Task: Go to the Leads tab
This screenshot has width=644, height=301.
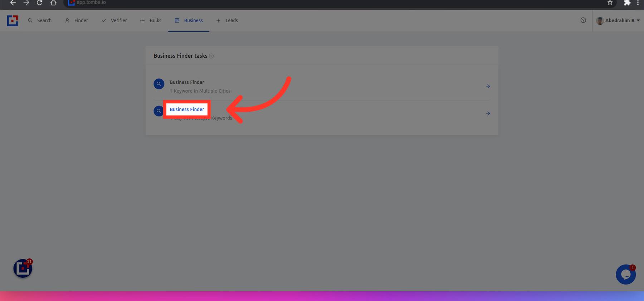Action: [x=227, y=20]
